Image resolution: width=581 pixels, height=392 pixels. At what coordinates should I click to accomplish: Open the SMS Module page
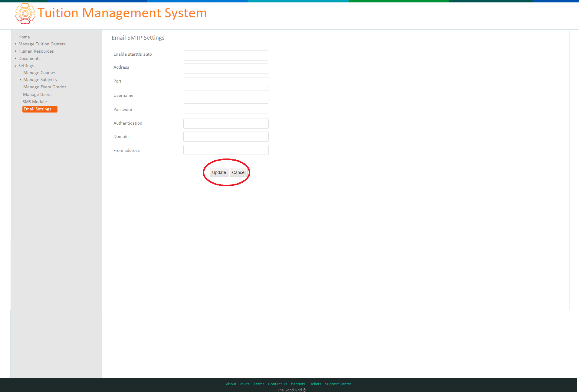pos(35,102)
